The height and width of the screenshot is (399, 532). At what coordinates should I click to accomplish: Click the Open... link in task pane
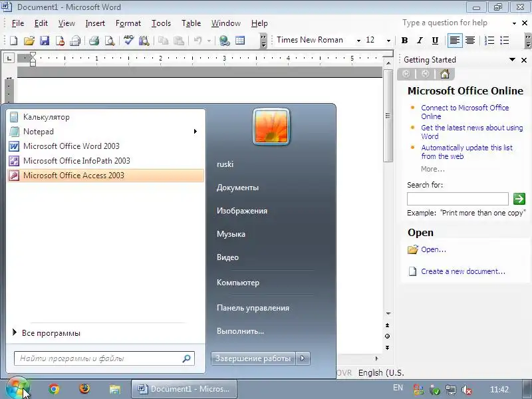tap(434, 249)
